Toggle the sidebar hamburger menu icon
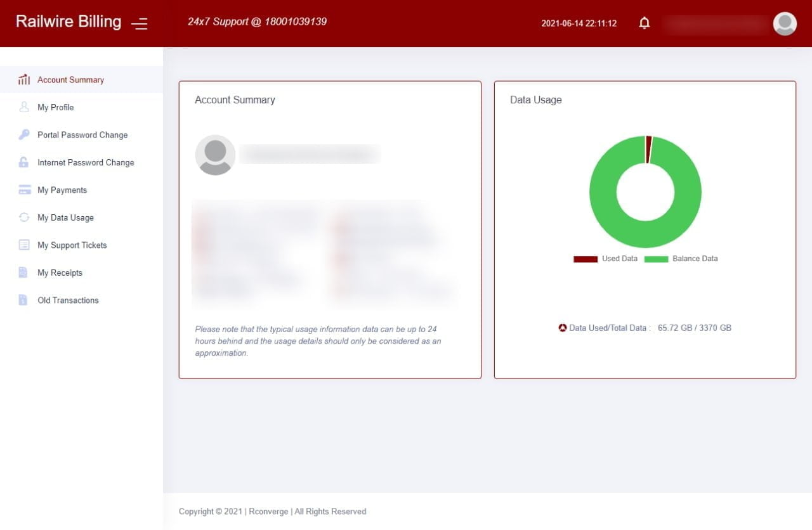This screenshot has height=530, width=812. (x=139, y=24)
